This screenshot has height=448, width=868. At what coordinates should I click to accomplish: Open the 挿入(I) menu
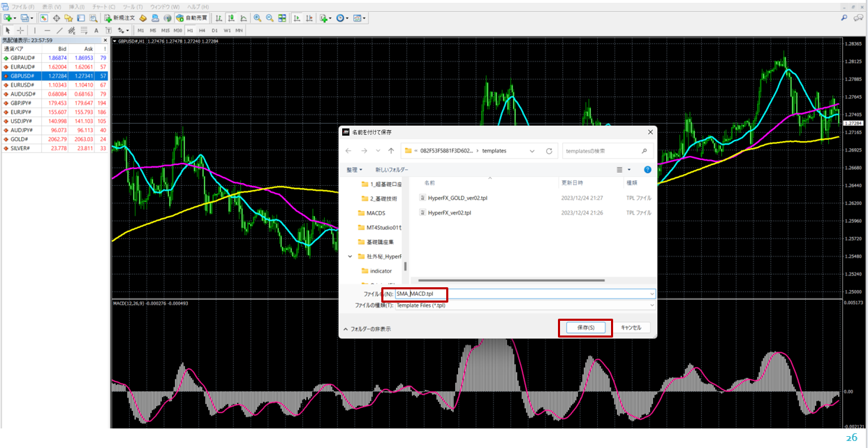pyautogui.click(x=76, y=6)
